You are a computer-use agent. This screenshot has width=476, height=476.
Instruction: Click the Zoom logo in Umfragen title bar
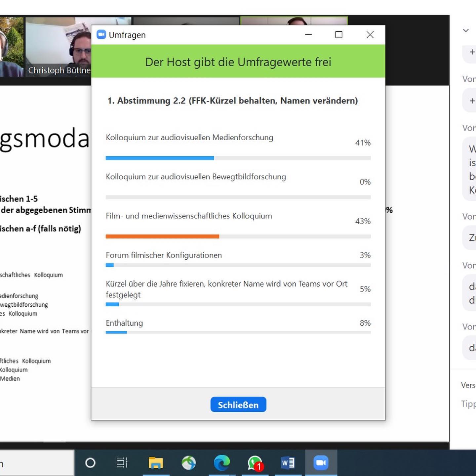click(x=101, y=35)
